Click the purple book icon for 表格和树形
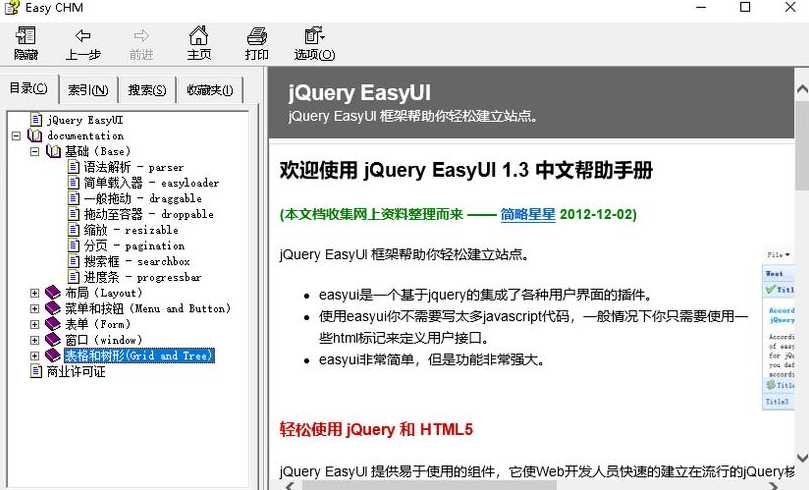Image resolution: width=809 pixels, height=490 pixels. [53, 355]
